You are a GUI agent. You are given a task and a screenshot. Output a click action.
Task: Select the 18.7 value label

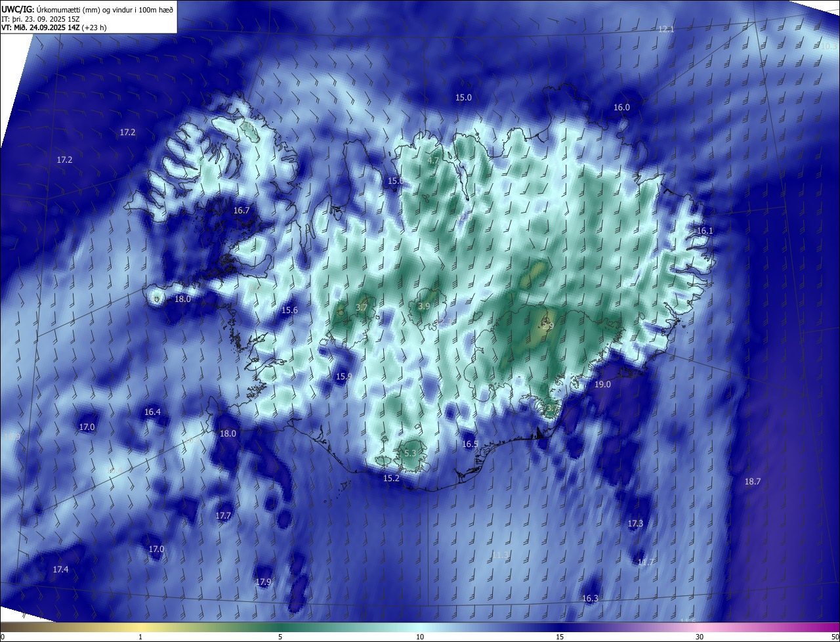[753, 481]
